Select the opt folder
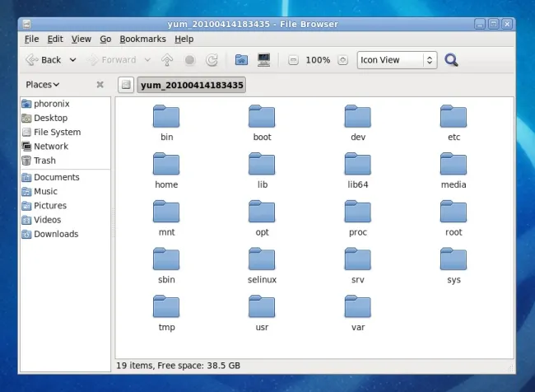Viewport: 535px width, 392px height. click(262, 218)
